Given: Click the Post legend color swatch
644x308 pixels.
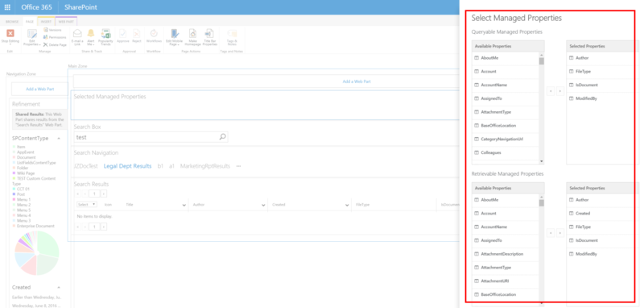Looking at the screenshot, I should tap(14, 194).
